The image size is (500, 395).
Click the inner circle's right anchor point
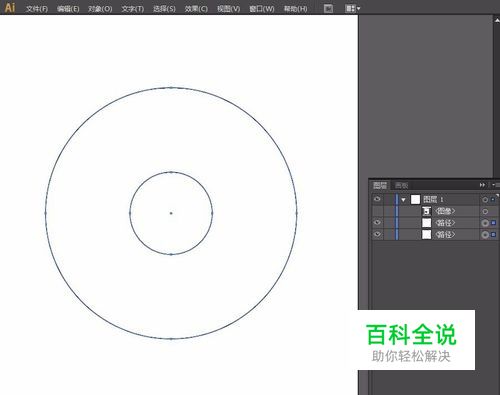tap(212, 213)
